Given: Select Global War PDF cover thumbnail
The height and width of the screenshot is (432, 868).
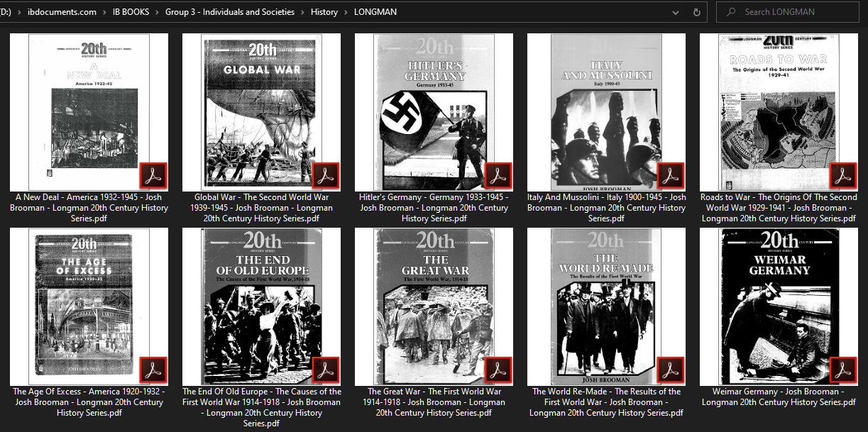Looking at the screenshot, I should 261,111.
